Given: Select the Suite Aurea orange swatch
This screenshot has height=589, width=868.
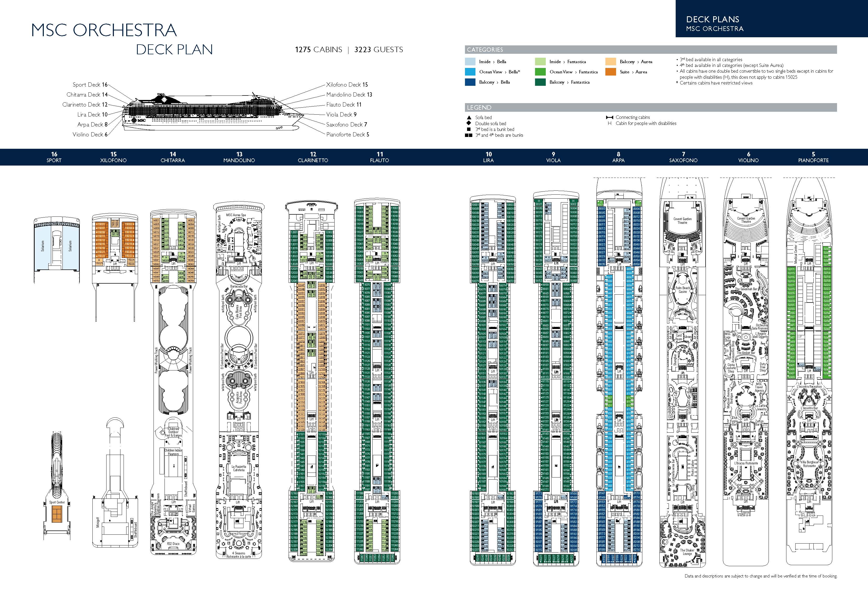Looking at the screenshot, I should [611, 72].
